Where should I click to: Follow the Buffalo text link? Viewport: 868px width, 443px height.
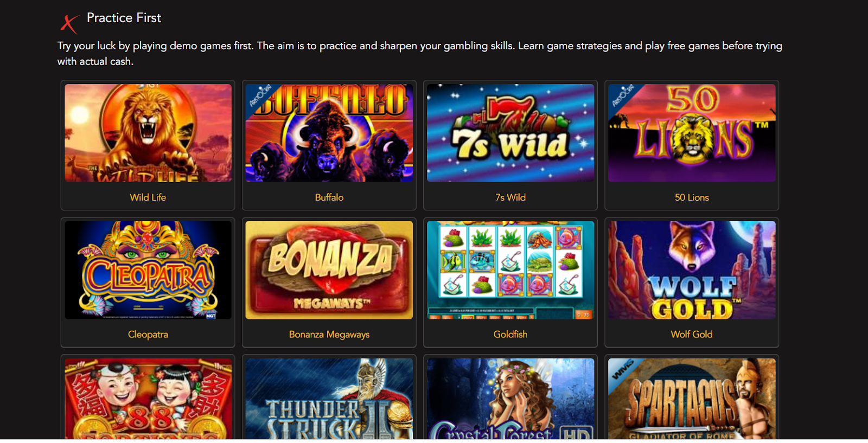(x=329, y=197)
